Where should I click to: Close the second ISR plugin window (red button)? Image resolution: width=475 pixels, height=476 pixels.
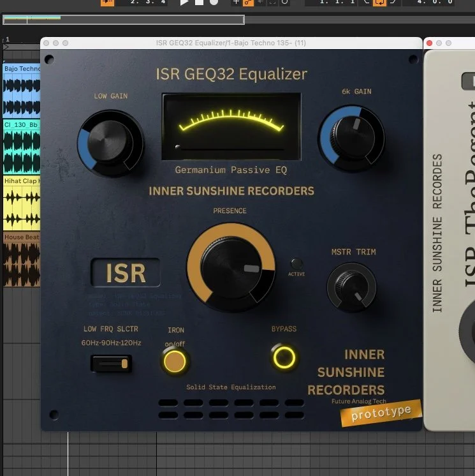pos(429,43)
